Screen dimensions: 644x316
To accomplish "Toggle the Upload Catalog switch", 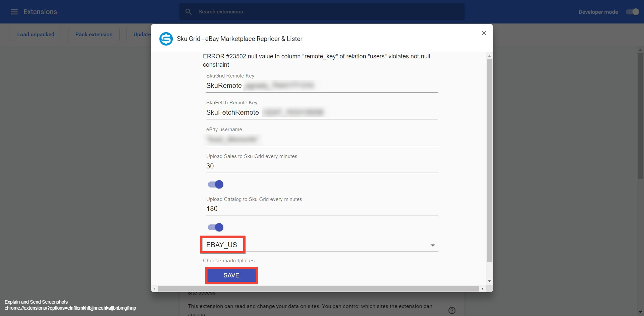I will [x=216, y=227].
